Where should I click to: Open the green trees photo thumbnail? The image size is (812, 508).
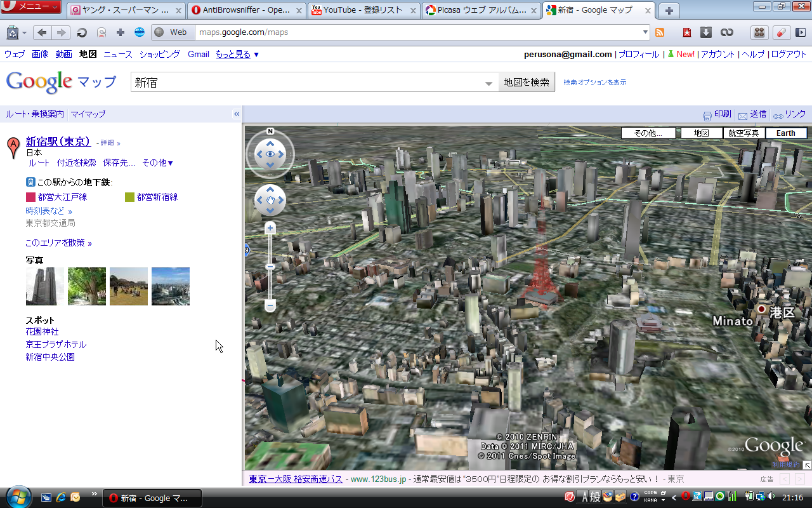[x=87, y=286]
